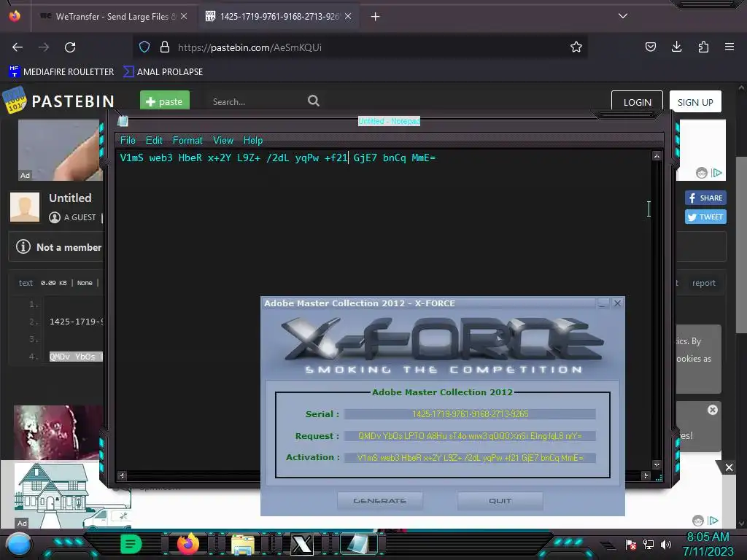This screenshot has width=747, height=560.
Task: Click the Notepad window icon in the title bar
Action: point(123,121)
